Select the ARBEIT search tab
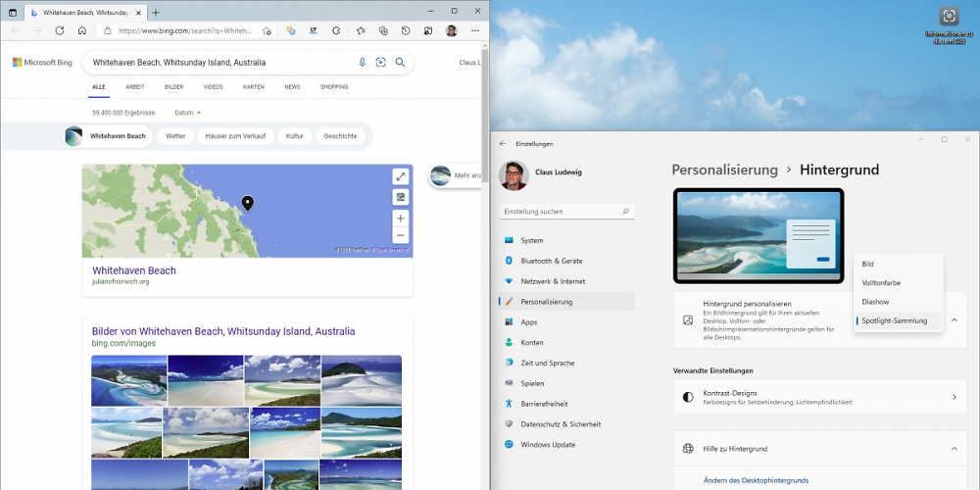The width and height of the screenshot is (980, 490). [x=135, y=87]
